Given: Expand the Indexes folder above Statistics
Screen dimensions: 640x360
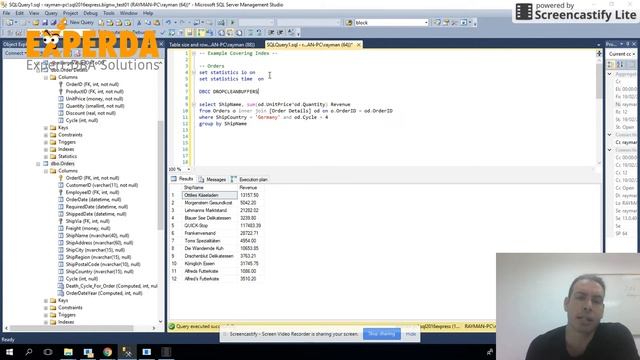Looking at the screenshot, I should click(x=46, y=149).
